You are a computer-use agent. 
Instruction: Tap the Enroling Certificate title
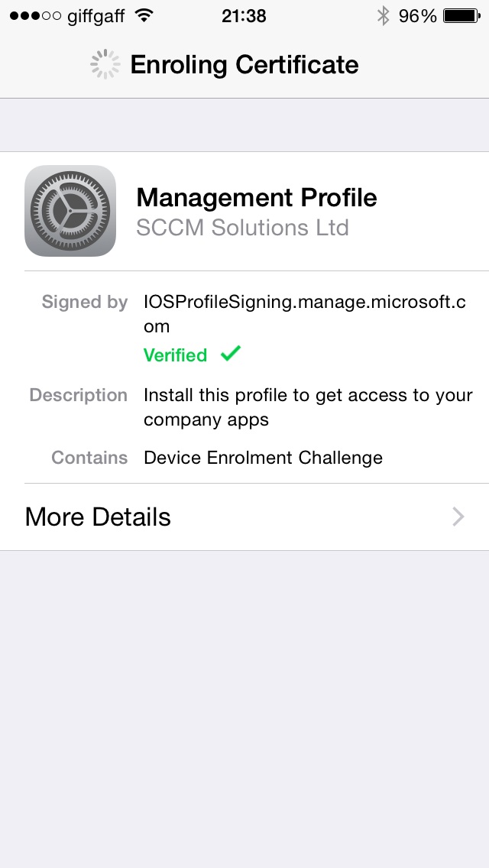pyautogui.click(x=244, y=65)
